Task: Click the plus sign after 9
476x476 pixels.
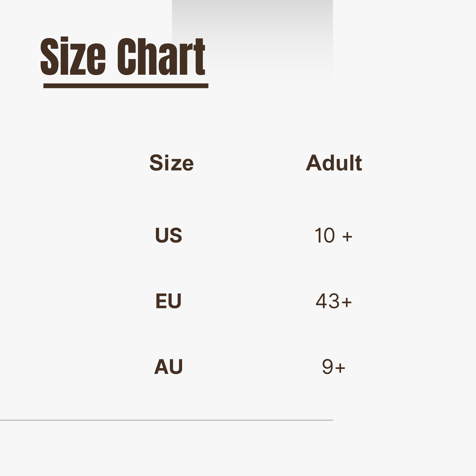Action: (340, 368)
